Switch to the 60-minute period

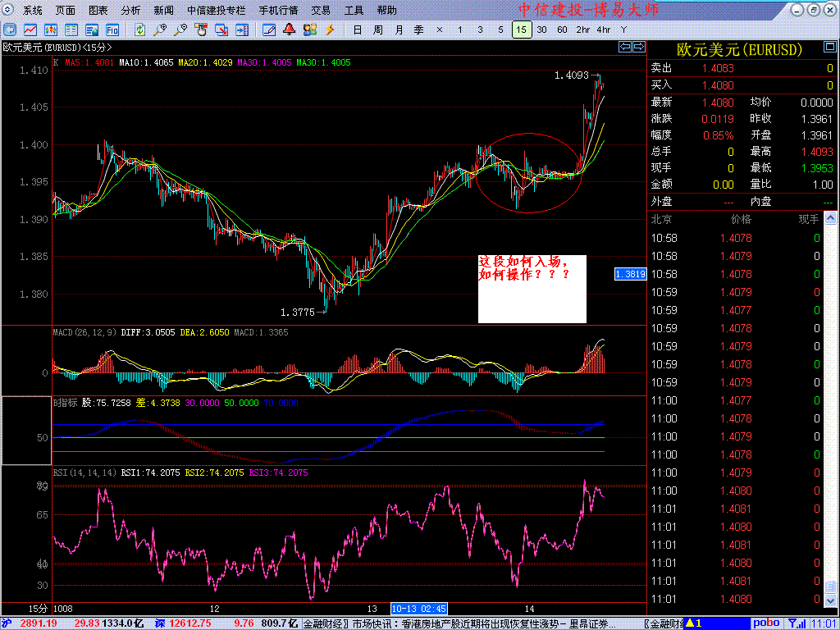(562, 30)
